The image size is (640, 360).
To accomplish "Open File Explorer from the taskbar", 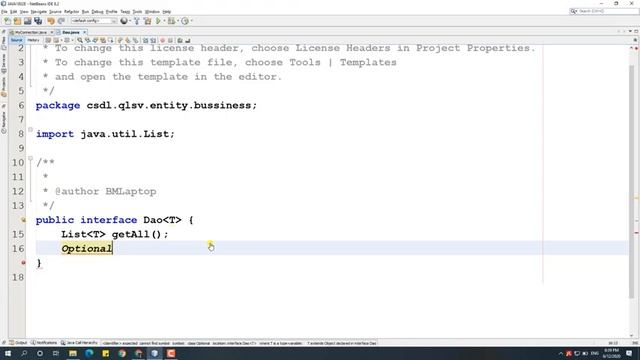I will (73, 353).
